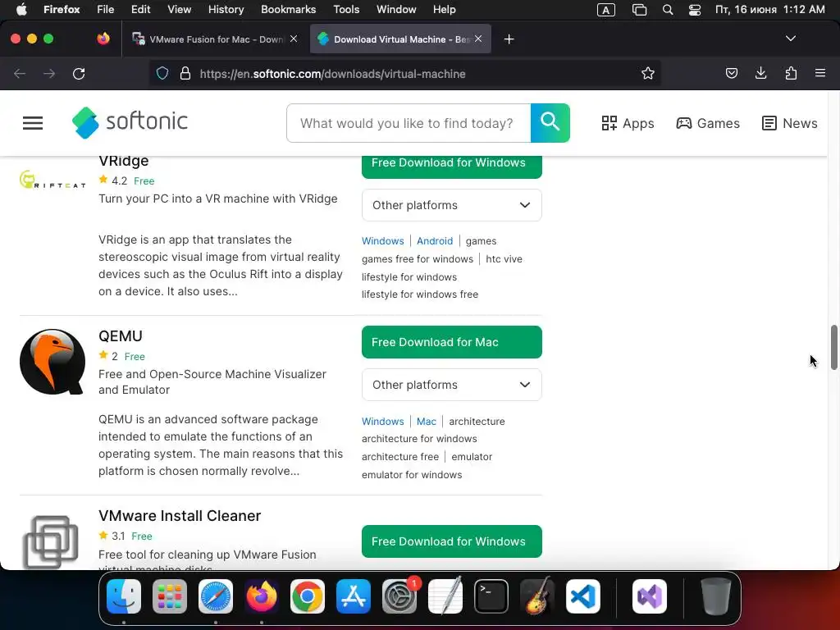Open the View menu
The height and width of the screenshot is (630, 840).
[x=179, y=10]
